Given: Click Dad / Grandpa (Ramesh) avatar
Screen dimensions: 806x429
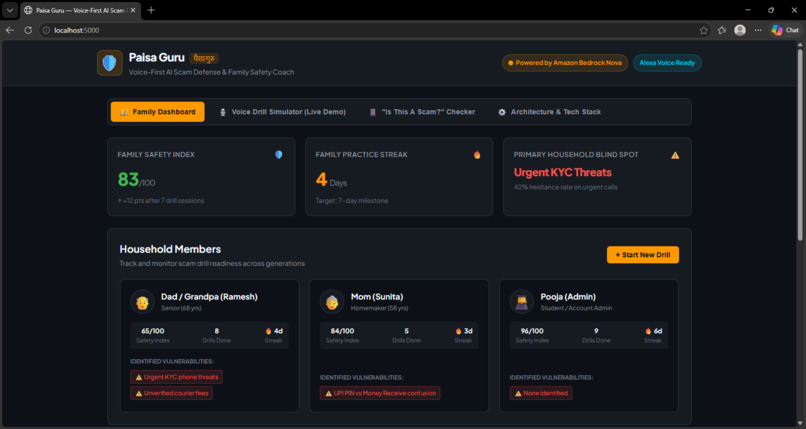Looking at the screenshot, I should click(142, 302).
